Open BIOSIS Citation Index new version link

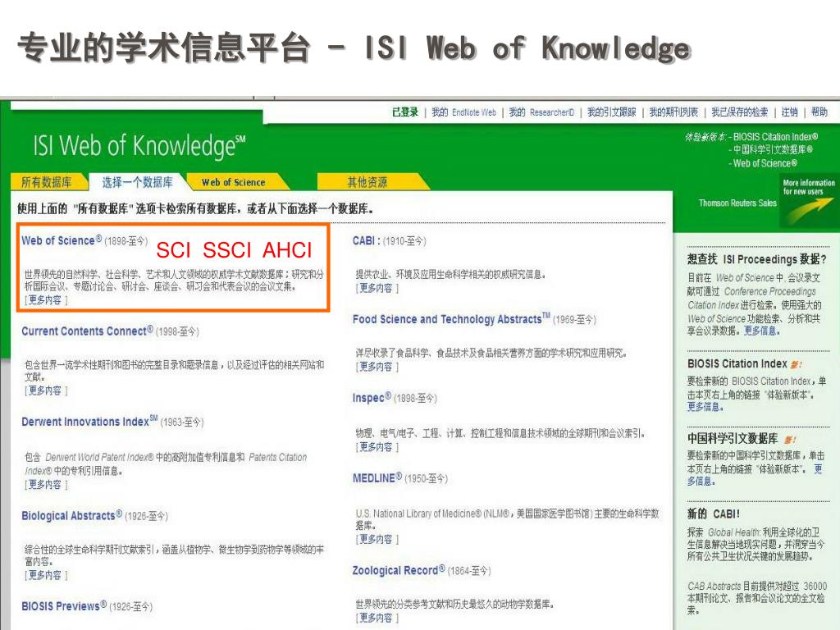[776, 137]
